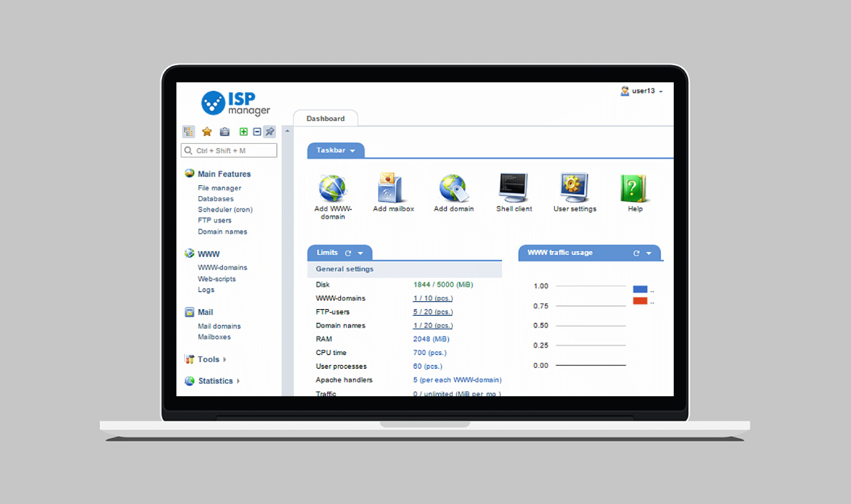Open Domain names in the sidebar
Image resolution: width=851 pixels, height=504 pixels.
(x=222, y=232)
